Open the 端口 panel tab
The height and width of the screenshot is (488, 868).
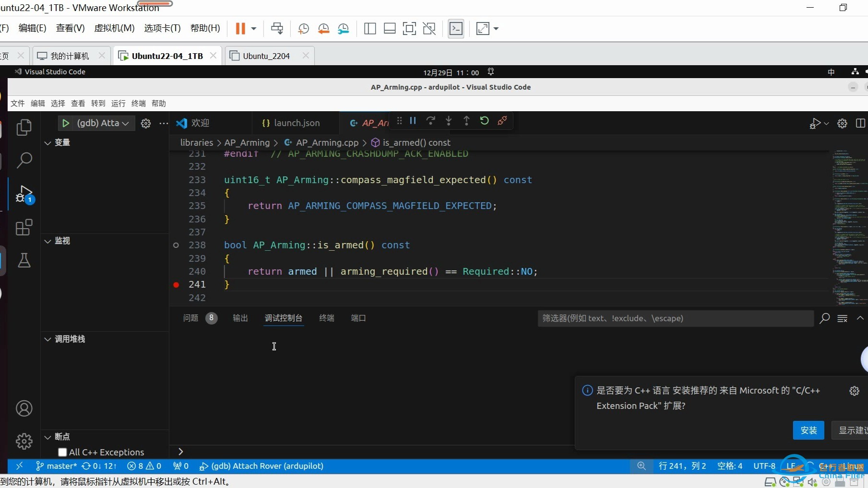358,318
